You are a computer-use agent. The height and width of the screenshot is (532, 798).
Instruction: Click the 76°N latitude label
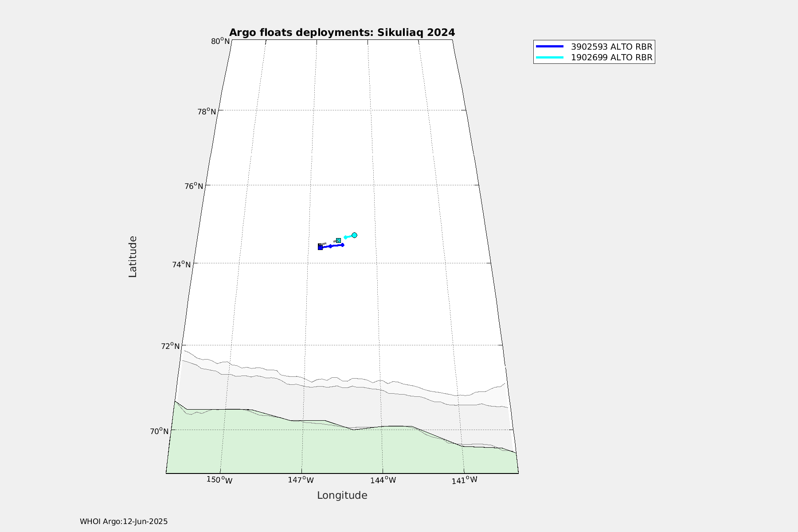tap(194, 186)
